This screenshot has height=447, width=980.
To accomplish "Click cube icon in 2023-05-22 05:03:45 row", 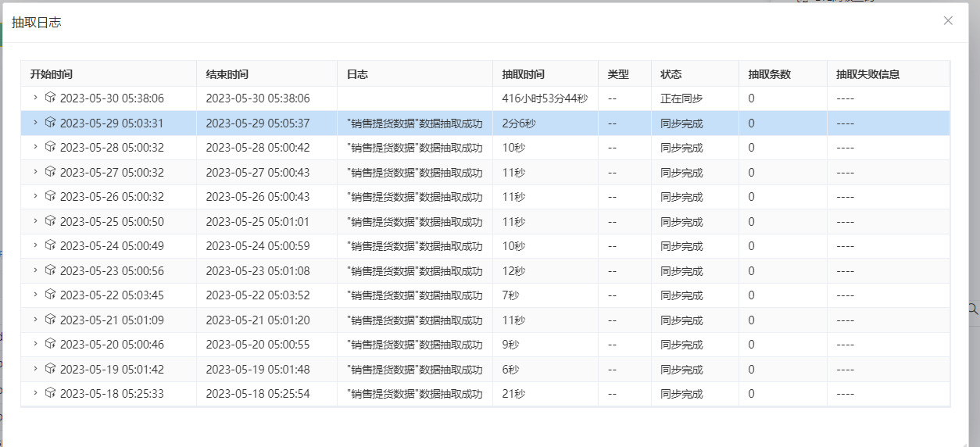I will point(50,295).
